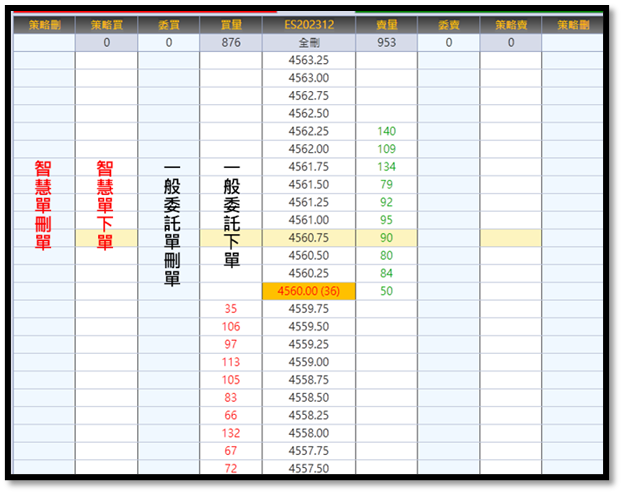This screenshot has width=622, height=493.
Task: Click the 策略買 column header
Action: click(x=106, y=25)
